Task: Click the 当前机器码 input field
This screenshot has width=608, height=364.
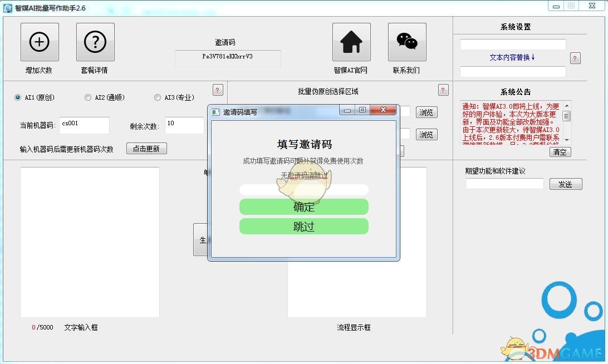Action: pyautogui.click(x=84, y=125)
